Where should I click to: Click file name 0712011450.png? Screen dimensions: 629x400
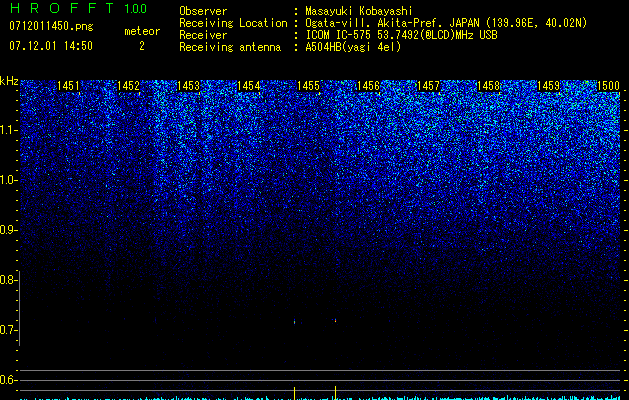pyautogui.click(x=51, y=26)
